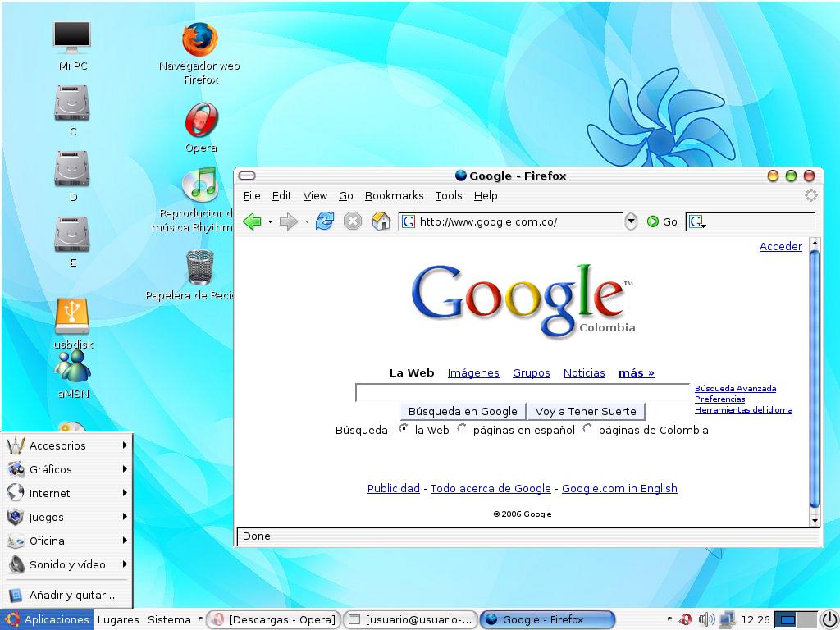The height and width of the screenshot is (630, 840).
Task: Open Noticias link on Google
Action: coord(584,373)
